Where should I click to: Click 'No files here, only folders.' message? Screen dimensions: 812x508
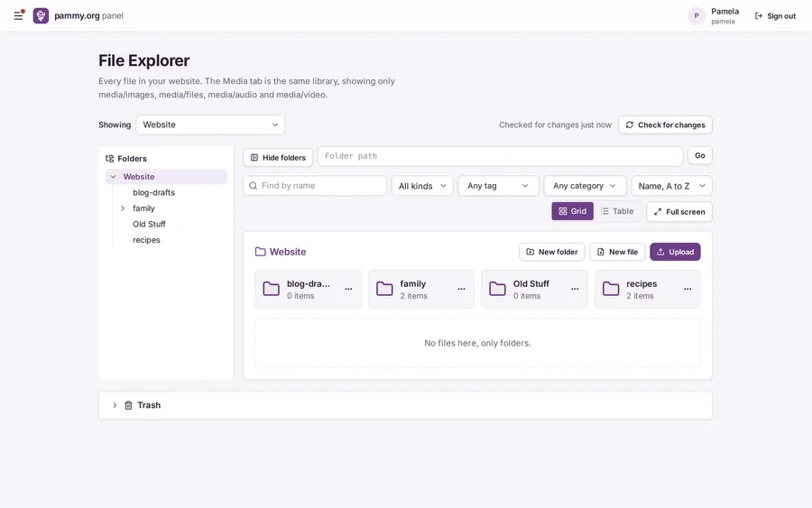tap(477, 343)
